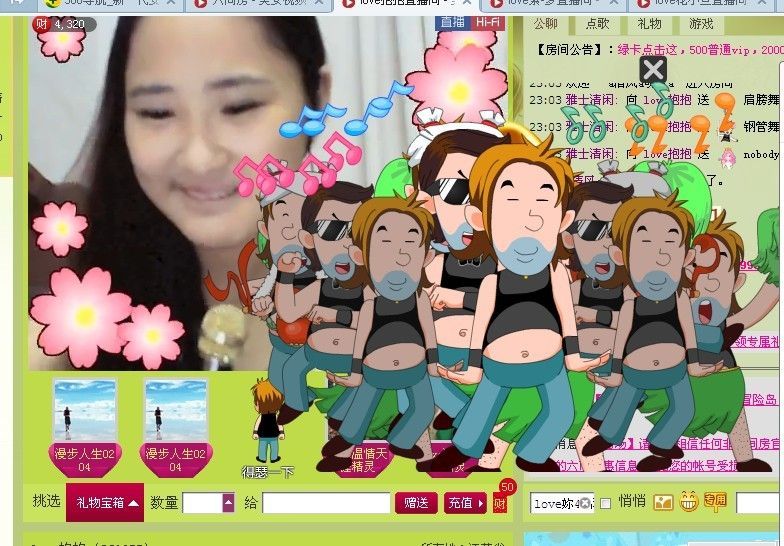The image size is (784, 546).
Task: Close the 500导航 browser tab
Action: [172, 3]
